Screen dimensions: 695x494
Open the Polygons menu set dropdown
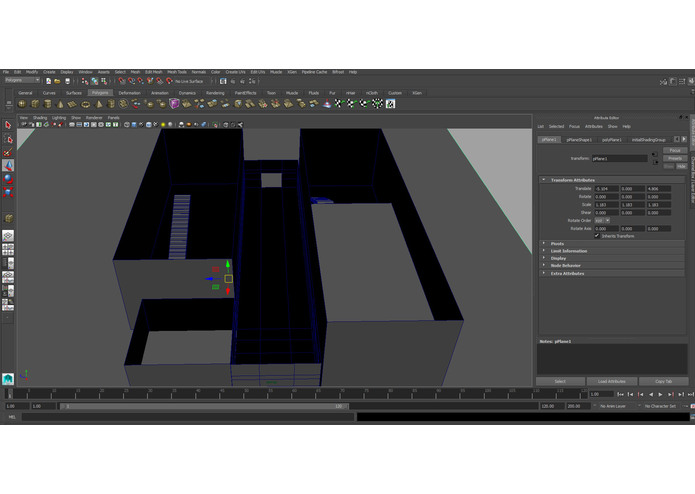coord(22,80)
